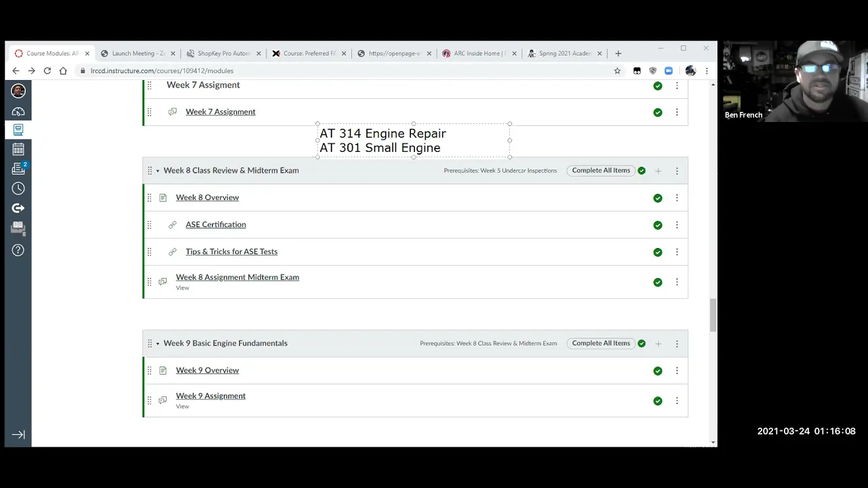Open options menu for ASE Certification
The height and width of the screenshot is (488, 868).
(677, 225)
